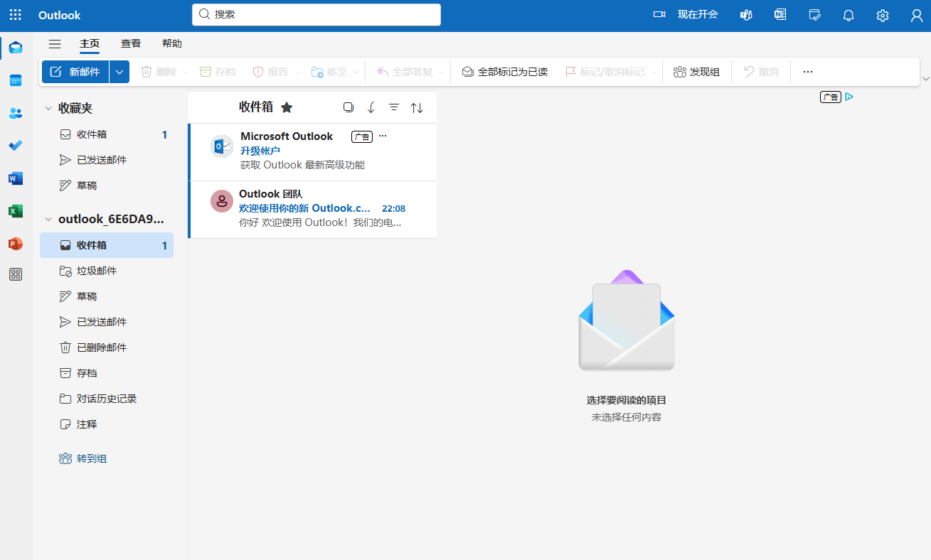
Task: Collapse the outlook_6E6DA9 account folder tree
Action: pyautogui.click(x=48, y=220)
